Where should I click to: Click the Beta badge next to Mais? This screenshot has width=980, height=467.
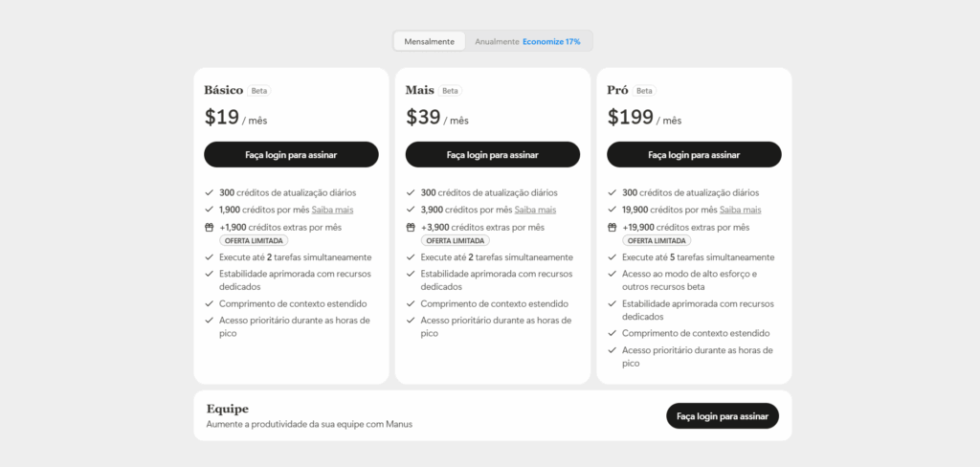(x=450, y=91)
